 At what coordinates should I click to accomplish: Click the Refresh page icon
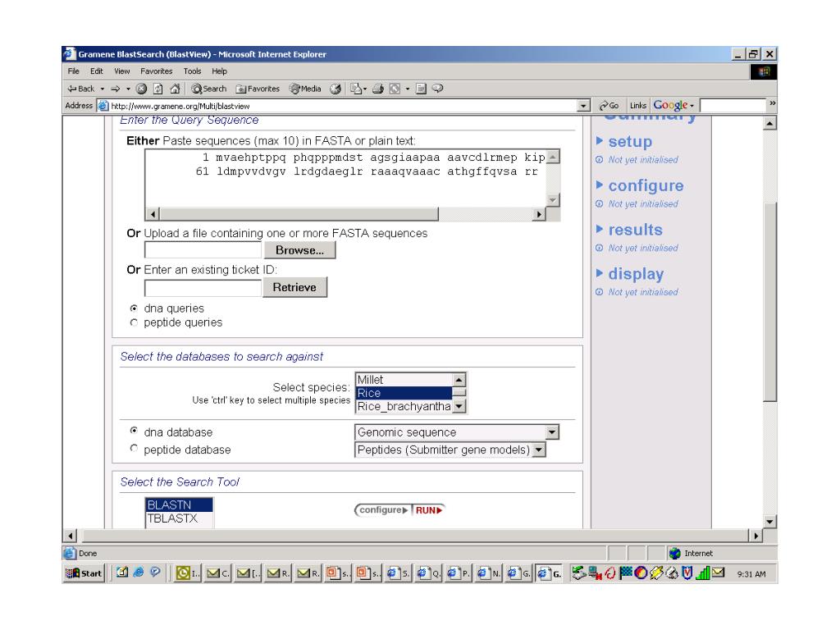coord(158,89)
